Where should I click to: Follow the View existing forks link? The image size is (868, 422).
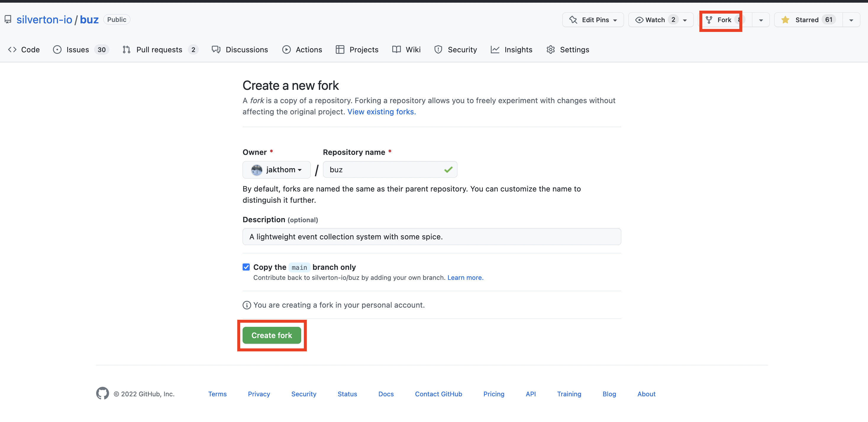[x=381, y=112]
